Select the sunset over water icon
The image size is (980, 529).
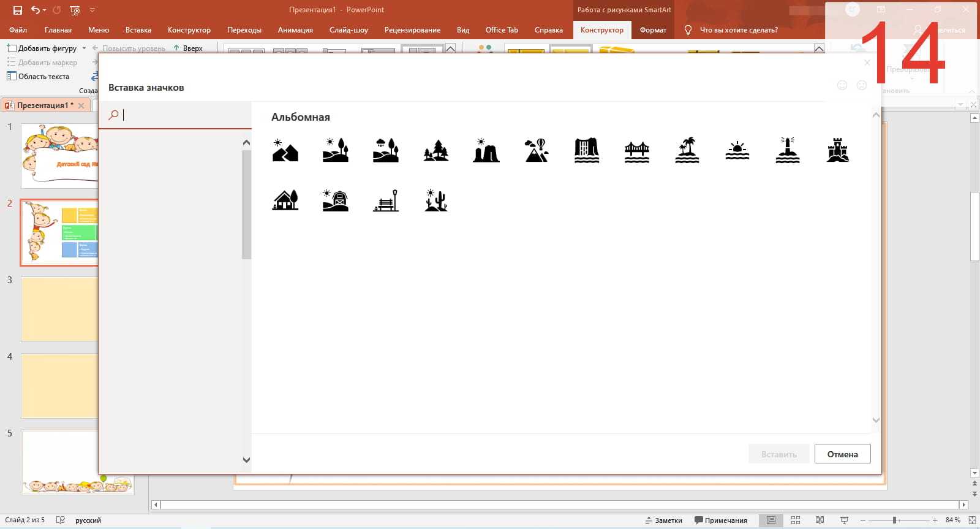point(737,150)
